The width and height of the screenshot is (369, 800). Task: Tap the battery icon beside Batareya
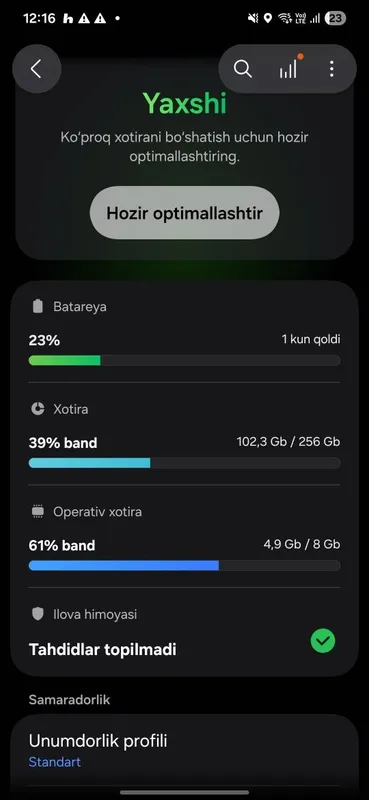[38, 306]
